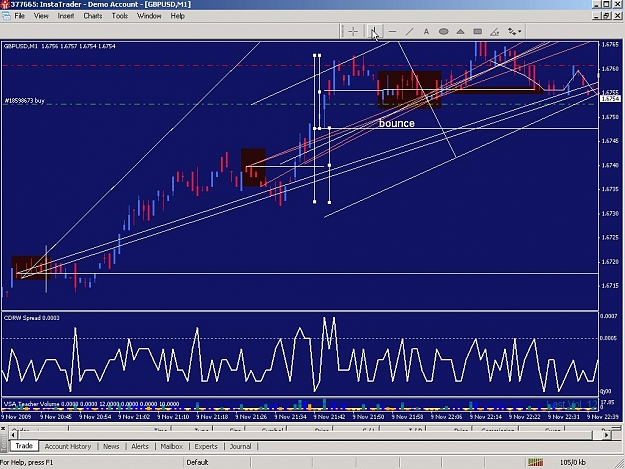The height and width of the screenshot is (469, 625).
Task: Open the File menu
Action: pos(20,16)
